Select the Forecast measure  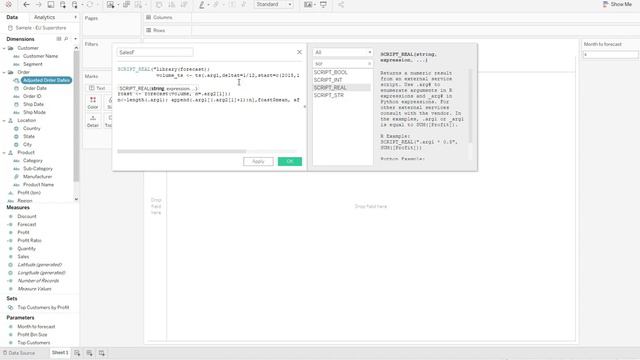coord(27,224)
